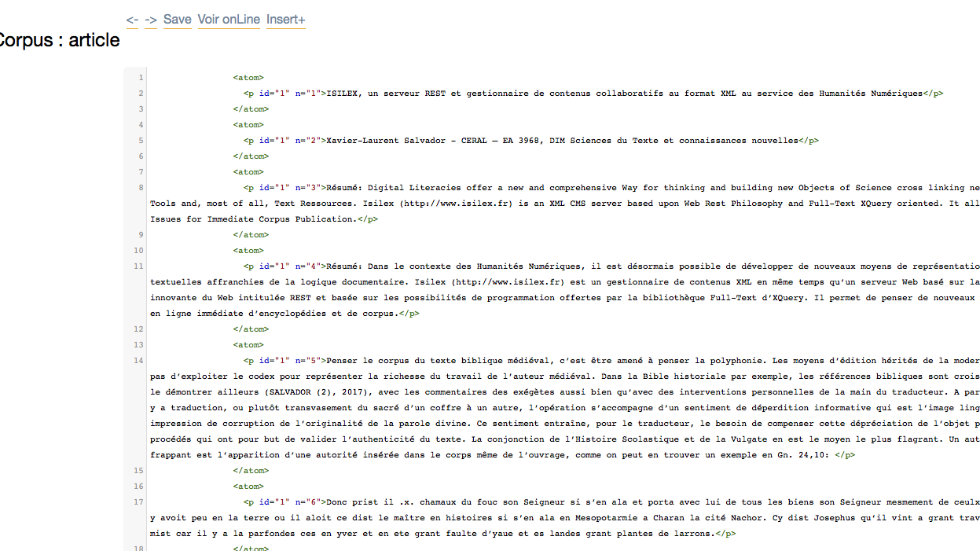The image size is (980, 551).
Task: Click the closing </atom> tag on line 6
Action: tap(251, 156)
